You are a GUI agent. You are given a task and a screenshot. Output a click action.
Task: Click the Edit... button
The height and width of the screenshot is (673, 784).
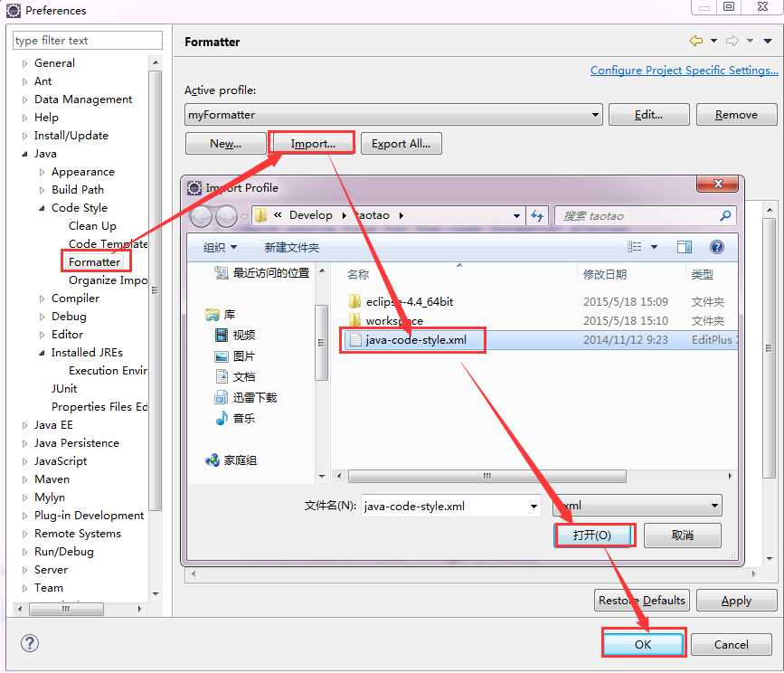pyautogui.click(x=648, y=115)
